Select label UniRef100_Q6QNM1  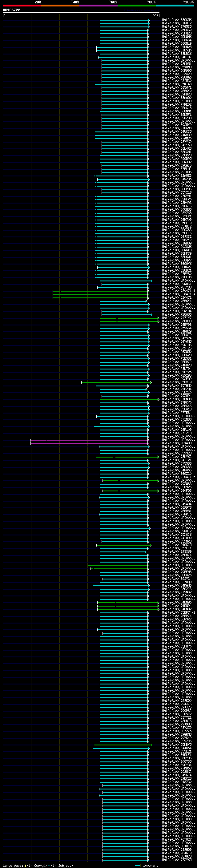(x=176, y=111)
